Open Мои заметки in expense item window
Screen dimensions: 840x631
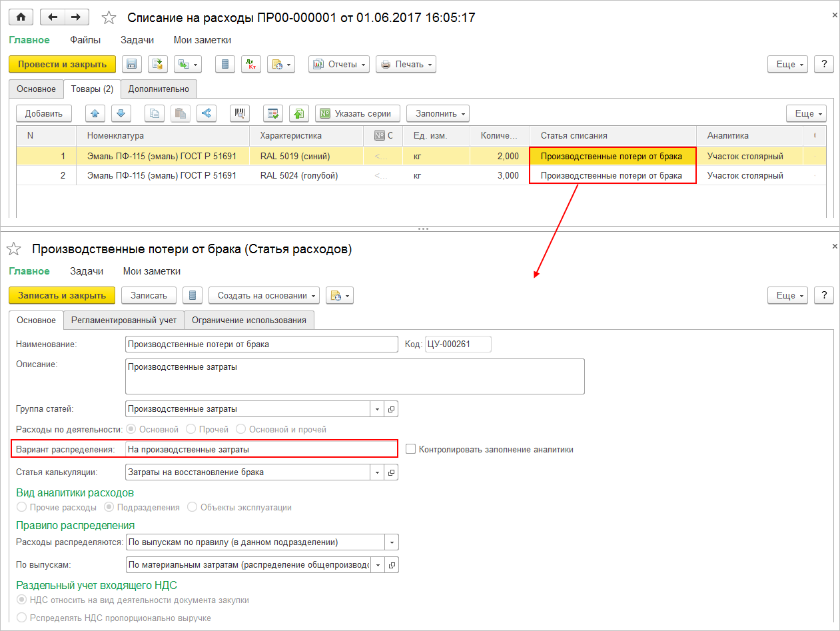point(152,271)
